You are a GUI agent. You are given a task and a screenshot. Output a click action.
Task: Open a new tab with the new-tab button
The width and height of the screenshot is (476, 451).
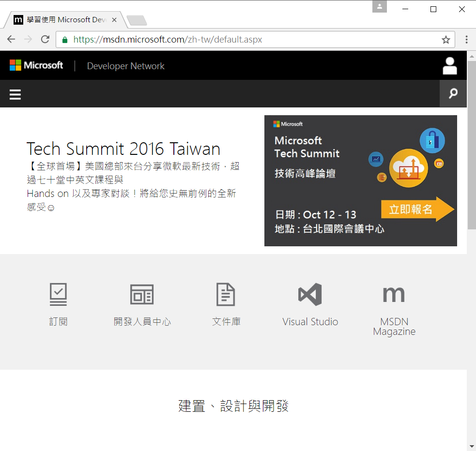click(x=137, y=20)
